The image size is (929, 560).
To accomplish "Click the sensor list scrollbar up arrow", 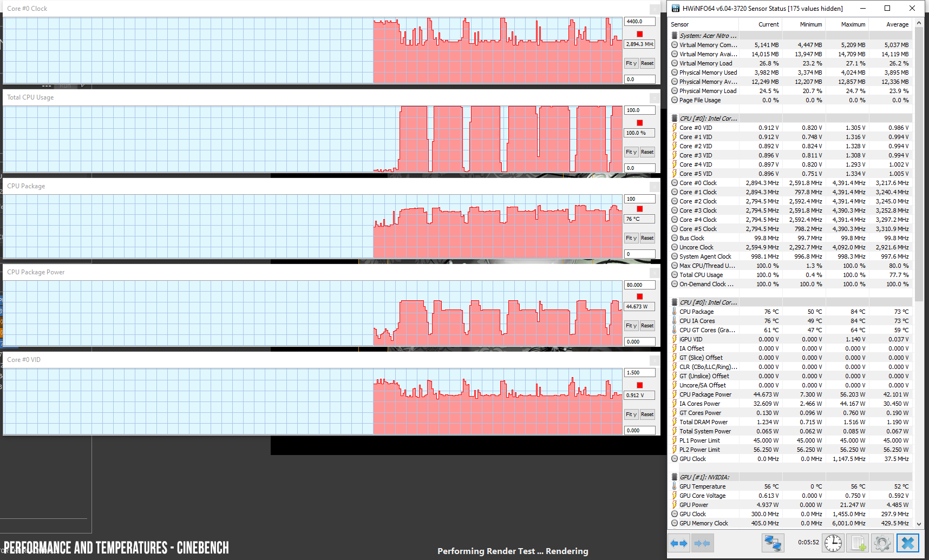I will pos(919,23).
